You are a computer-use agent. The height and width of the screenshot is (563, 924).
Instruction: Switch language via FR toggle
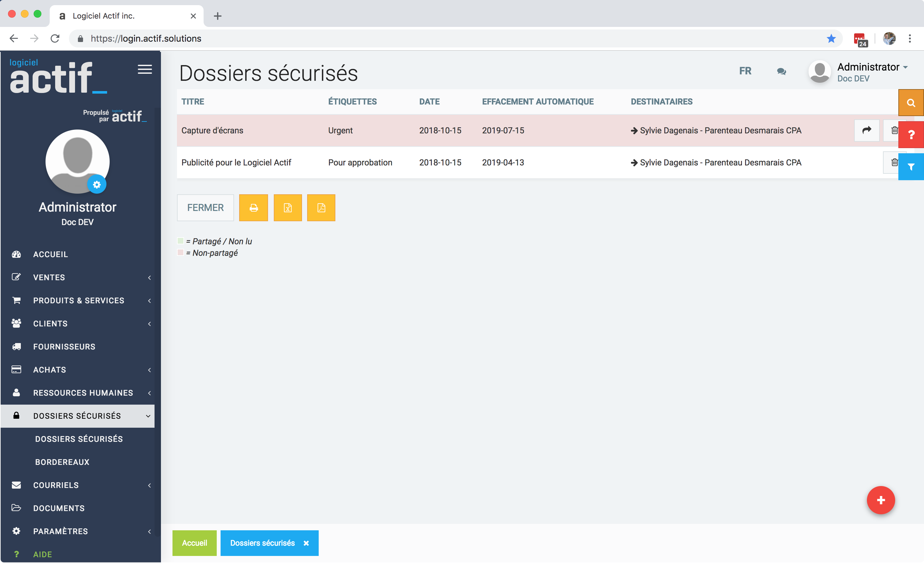[x=745, y=71]
